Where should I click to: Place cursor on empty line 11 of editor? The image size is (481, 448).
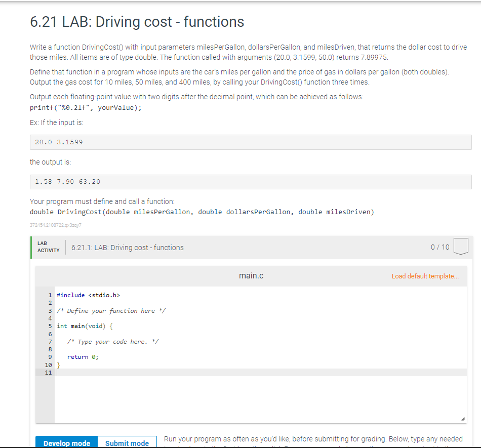click(x=261, y=372)
